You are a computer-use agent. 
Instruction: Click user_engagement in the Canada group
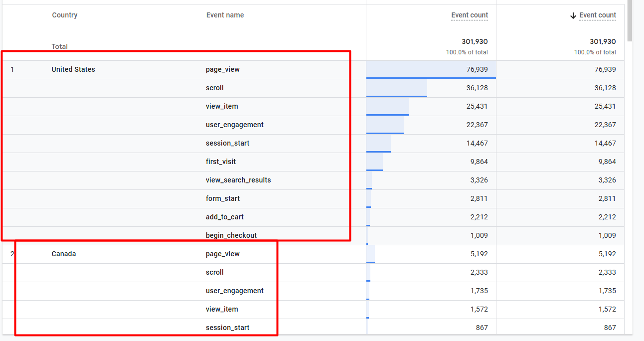click(235, 291)
